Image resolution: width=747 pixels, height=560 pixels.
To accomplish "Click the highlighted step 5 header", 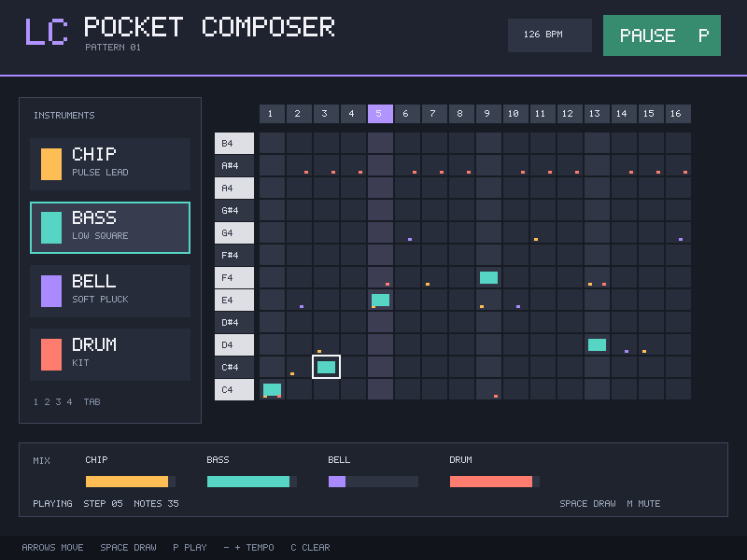I will [380, 114].
